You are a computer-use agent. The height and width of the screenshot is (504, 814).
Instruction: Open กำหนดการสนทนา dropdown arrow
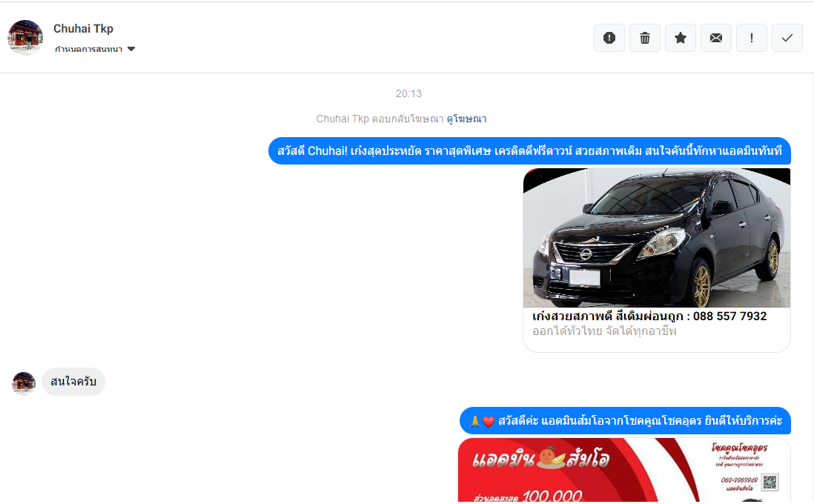point(131,50)
